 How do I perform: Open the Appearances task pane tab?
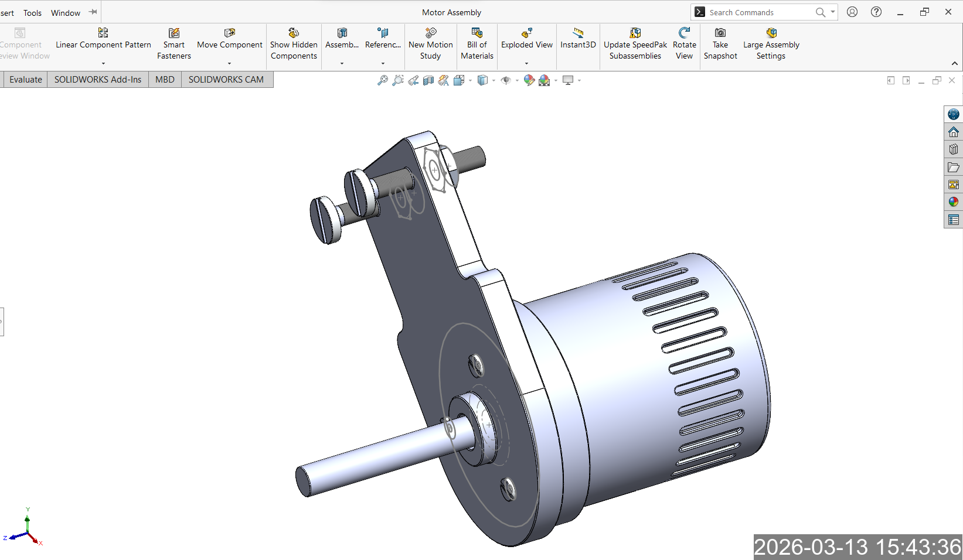[954, 202]
